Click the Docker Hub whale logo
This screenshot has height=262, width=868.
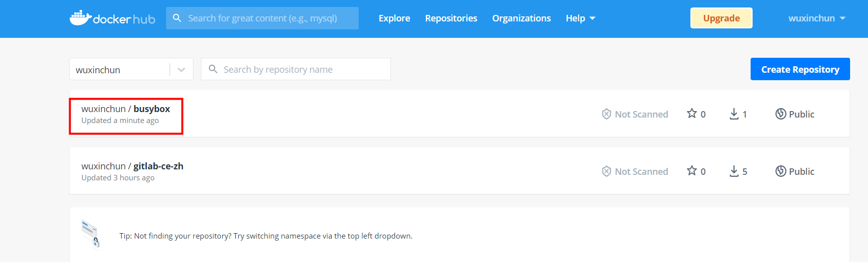81,18
